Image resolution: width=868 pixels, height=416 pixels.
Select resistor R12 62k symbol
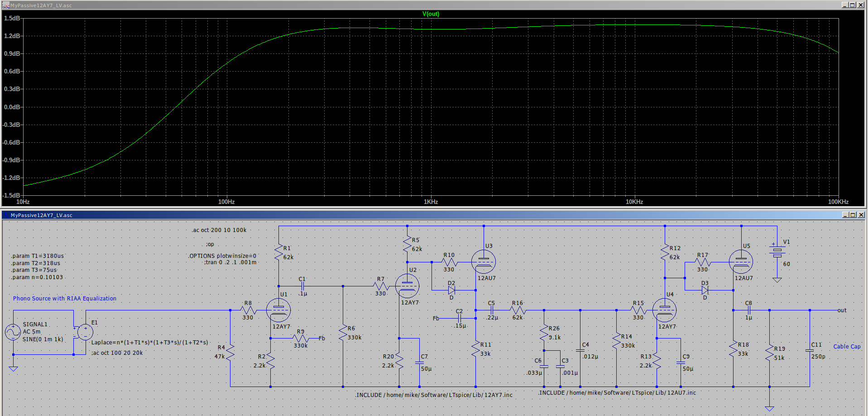pyautogui.click(x=665, y=252)
